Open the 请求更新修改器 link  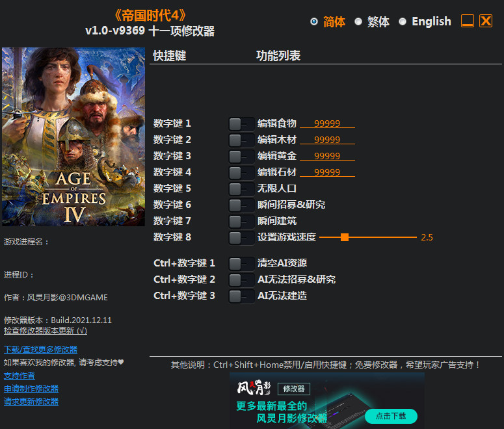pos(31,402)
